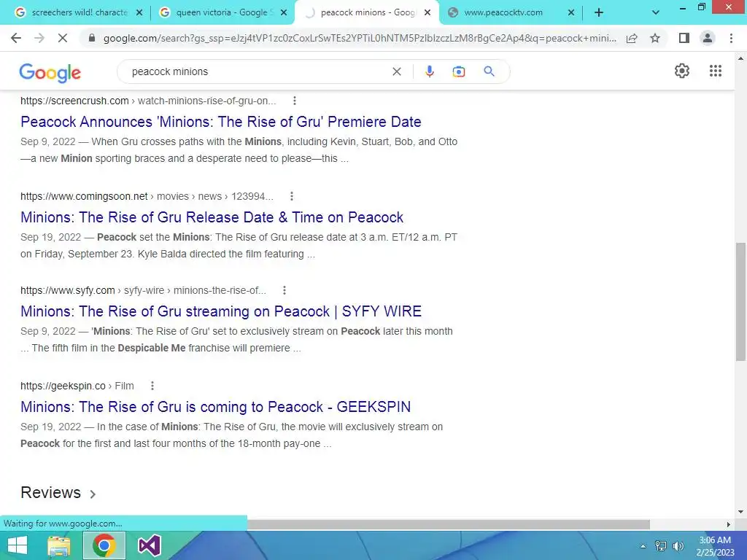Share this page from the address bar
Screen dimensions: 747x560
pyautogui.click(x=632, y=38)
